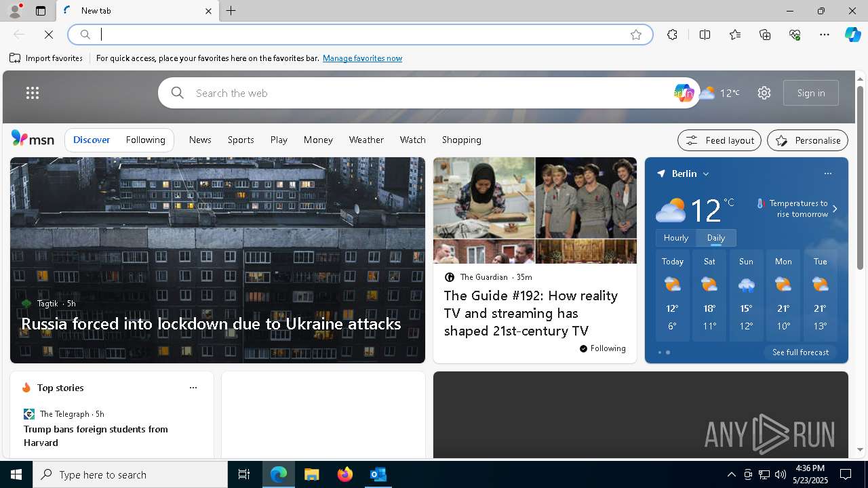Open the 12°C weather badge in the header
The width and height of the screenshot is (868, 488).
click(x=719, y=93)
